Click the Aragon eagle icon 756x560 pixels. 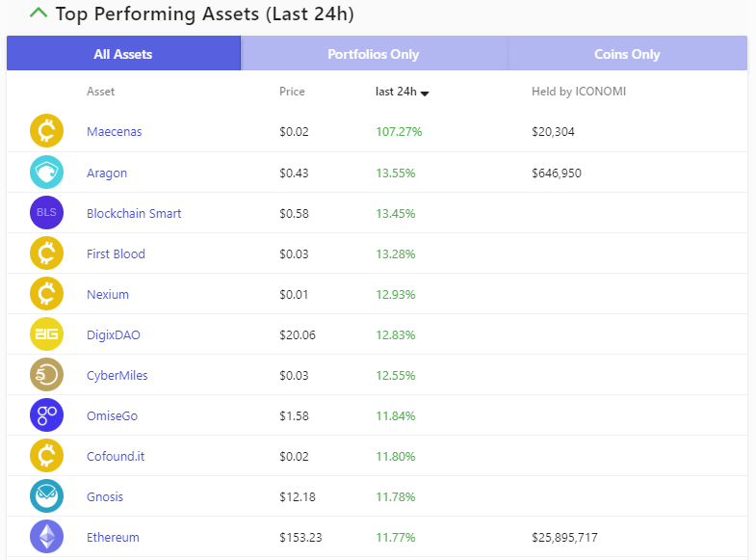coord(46,173)
